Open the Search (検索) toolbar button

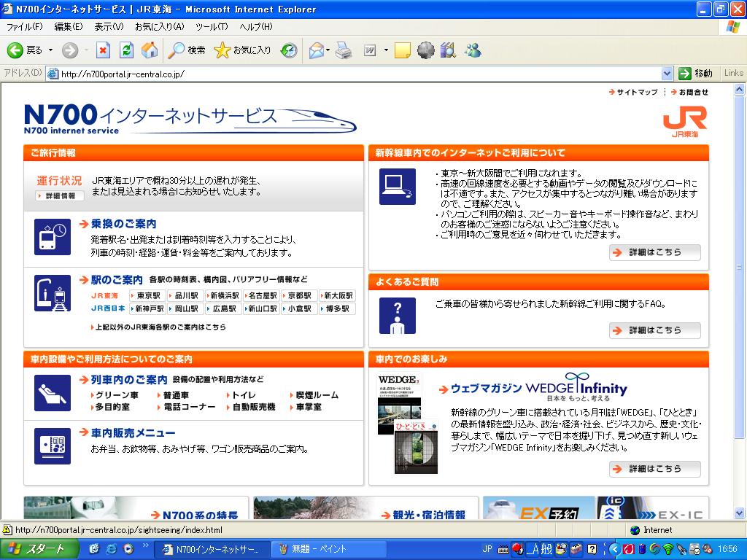pos(187,50)
